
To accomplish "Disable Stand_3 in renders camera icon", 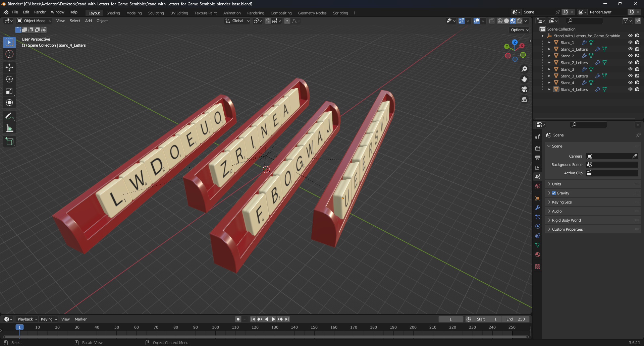I will tap(637, 69).
